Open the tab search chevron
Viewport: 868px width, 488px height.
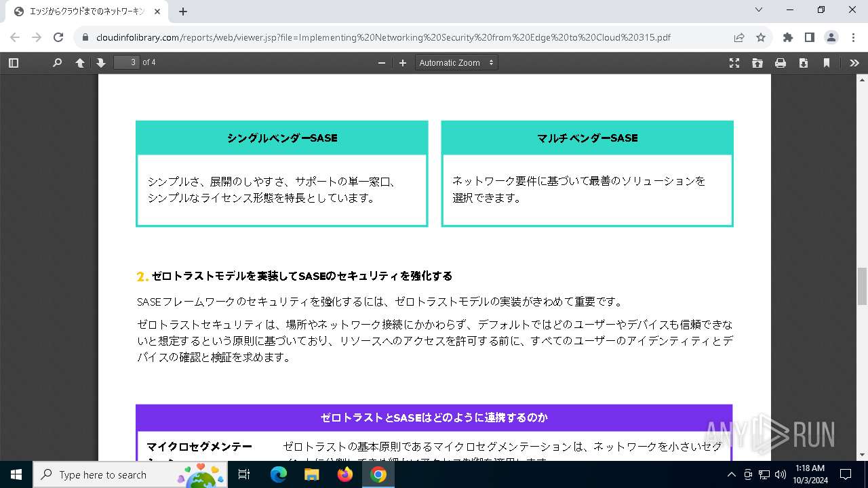tap(759, 9)
